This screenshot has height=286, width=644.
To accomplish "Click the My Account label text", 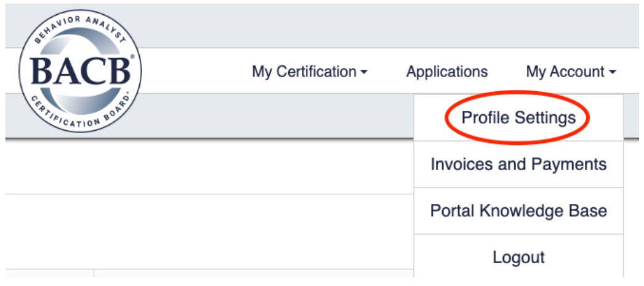I will [565, 72].
